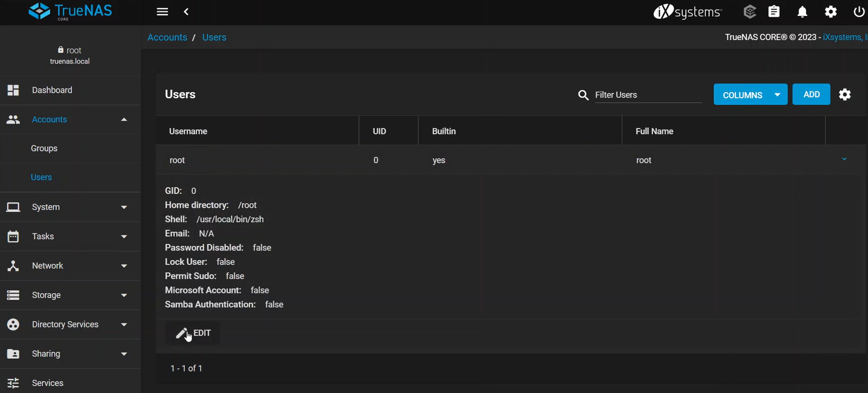The image size is (868, 393).
Task: Click EDIT for root user
Action: click(194, 333)
